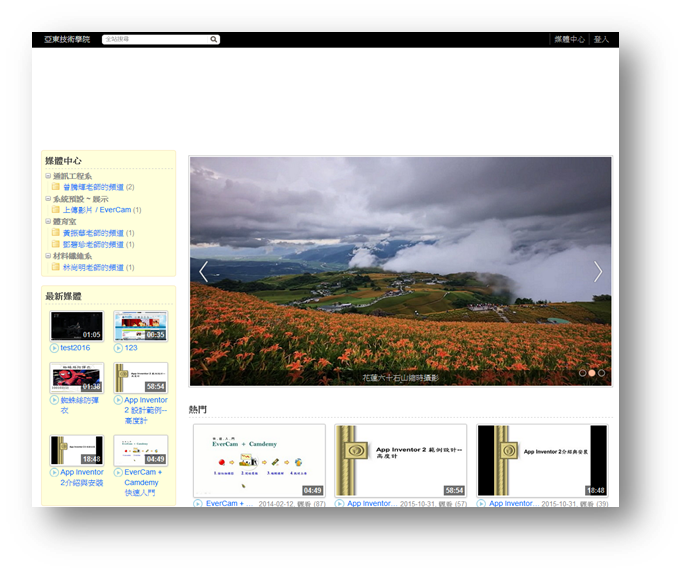Click the flower field slideshow image

click(x=400, y=271)
